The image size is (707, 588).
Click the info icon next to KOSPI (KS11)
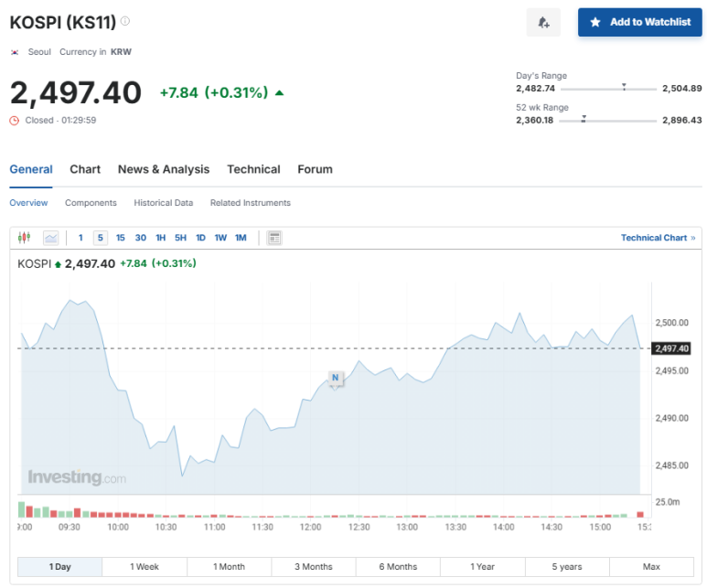(x=125, y=21)
